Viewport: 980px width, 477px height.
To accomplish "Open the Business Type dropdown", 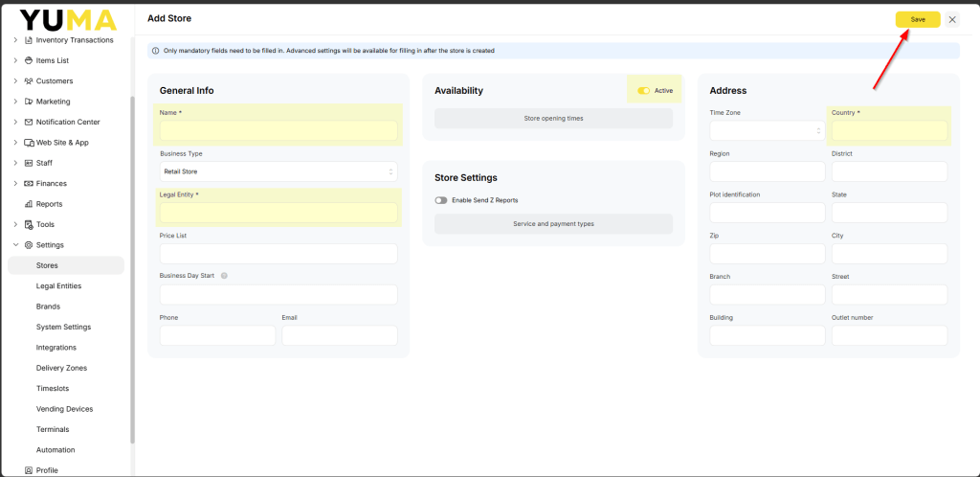I will [278, 171].
